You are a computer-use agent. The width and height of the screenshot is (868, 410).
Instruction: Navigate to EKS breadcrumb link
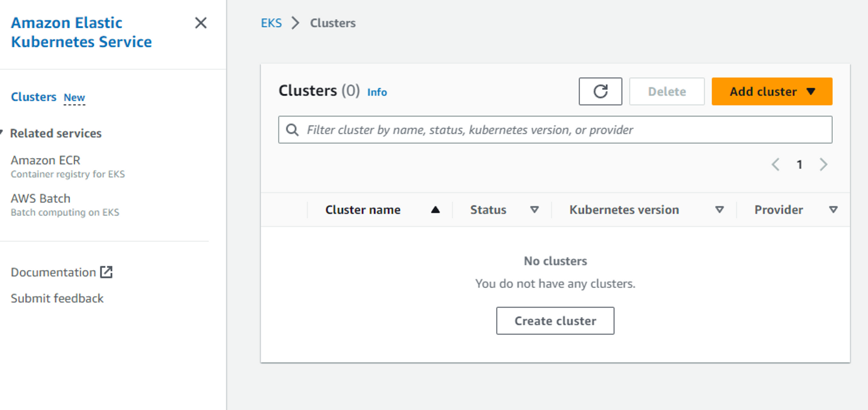point(271,23)
